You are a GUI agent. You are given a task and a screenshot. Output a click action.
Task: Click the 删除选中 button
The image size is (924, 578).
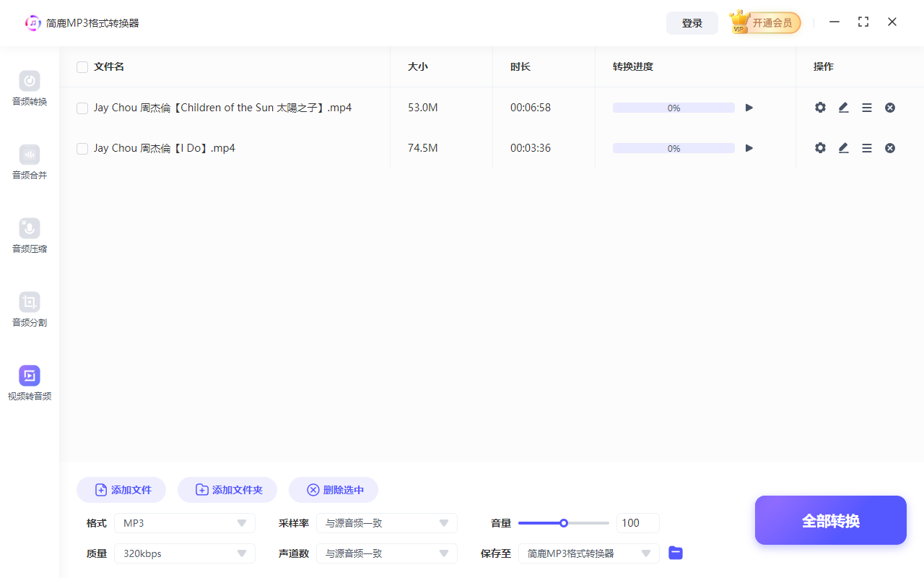pyautogui.click(x=334, y=490)
